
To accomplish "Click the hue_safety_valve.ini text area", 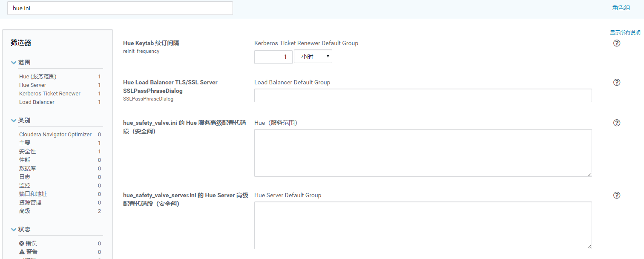I will click(423, 153).
